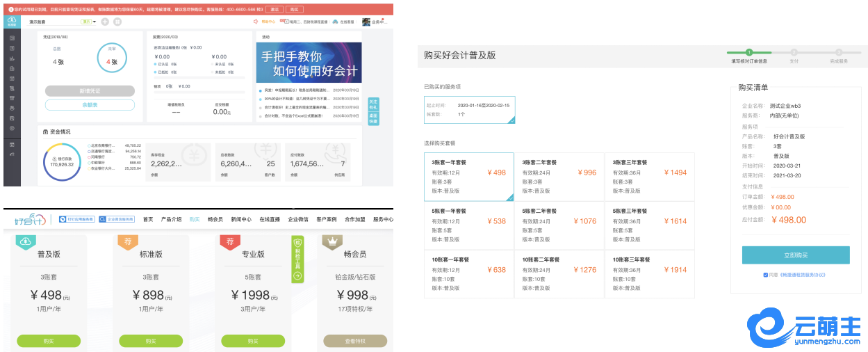Click the 立即购买 button
868x352 pixels.
[x=795, y=255]
